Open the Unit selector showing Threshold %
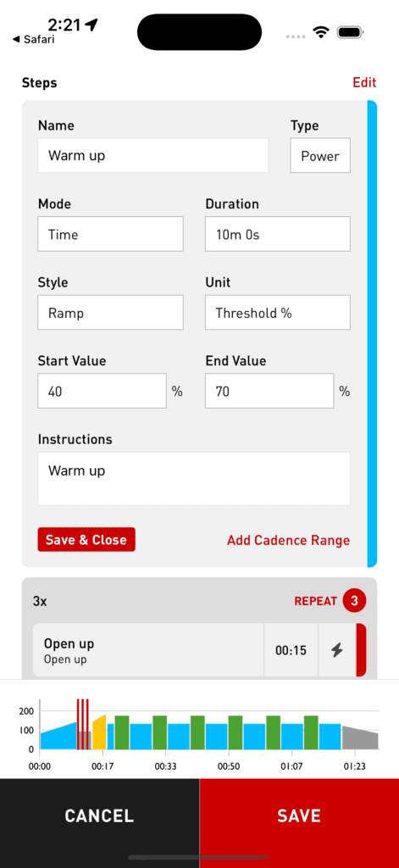Screen dimensions: 399x868 (277, 313)
